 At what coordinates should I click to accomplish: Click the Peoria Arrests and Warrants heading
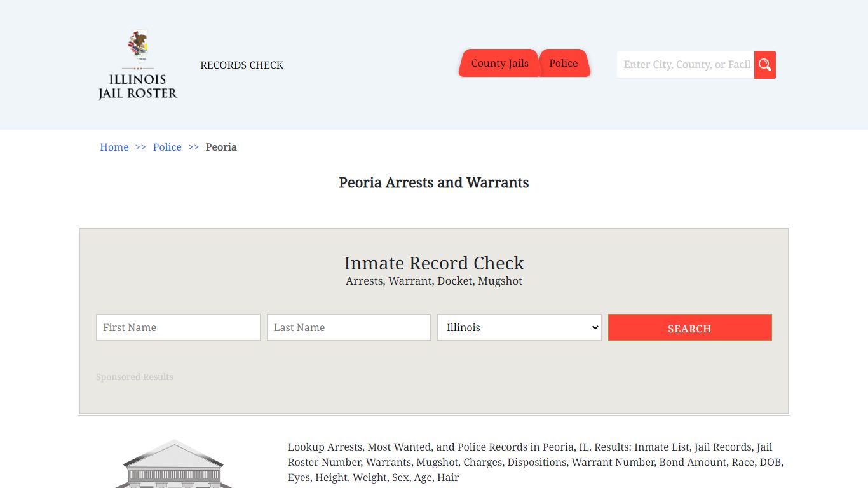point(434,183)
